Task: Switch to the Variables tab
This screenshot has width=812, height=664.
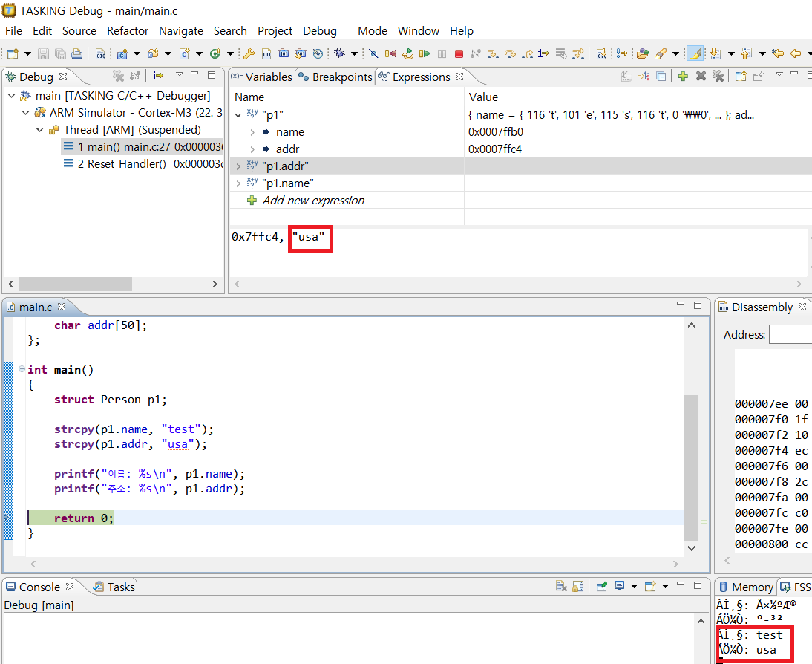Action: (x=262, y=77)
